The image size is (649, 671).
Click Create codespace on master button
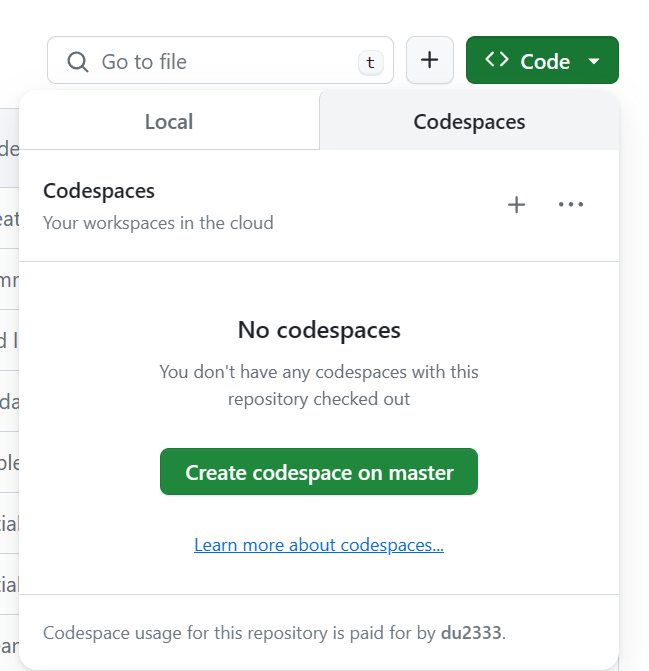(x=319, y=472)
